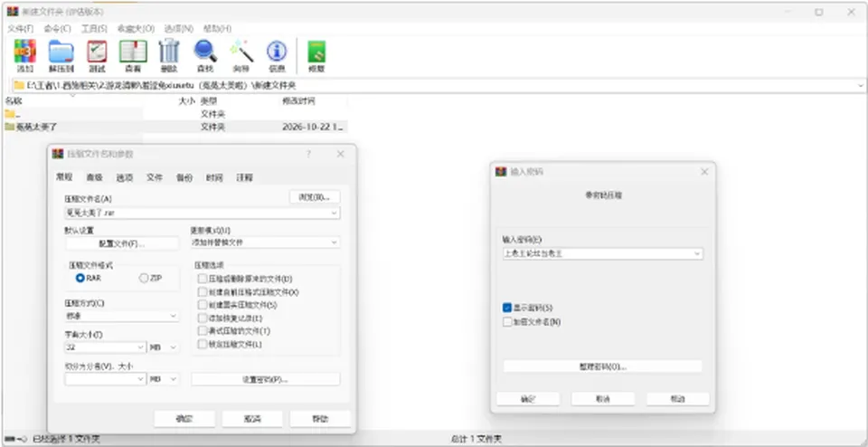Select the RAR archive format radio button
Image resolution: width=868 pixels, height=447 pixels.
[80, 278]
